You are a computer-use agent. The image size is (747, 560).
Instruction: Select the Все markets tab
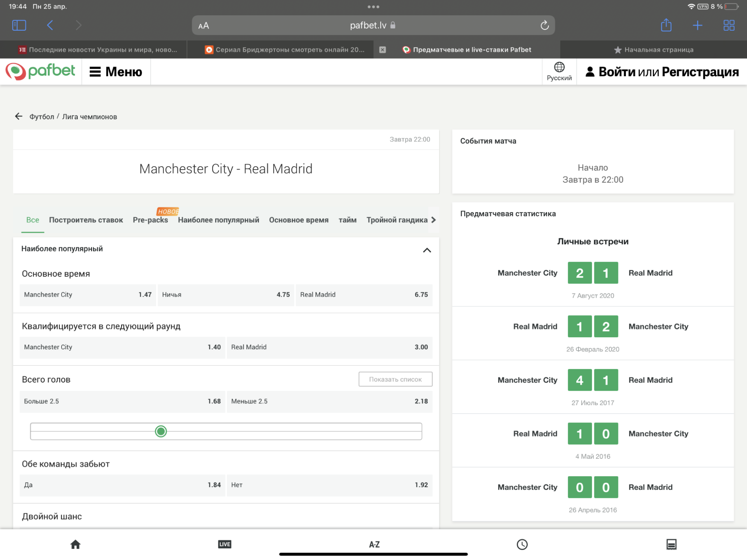pos(33,220)
